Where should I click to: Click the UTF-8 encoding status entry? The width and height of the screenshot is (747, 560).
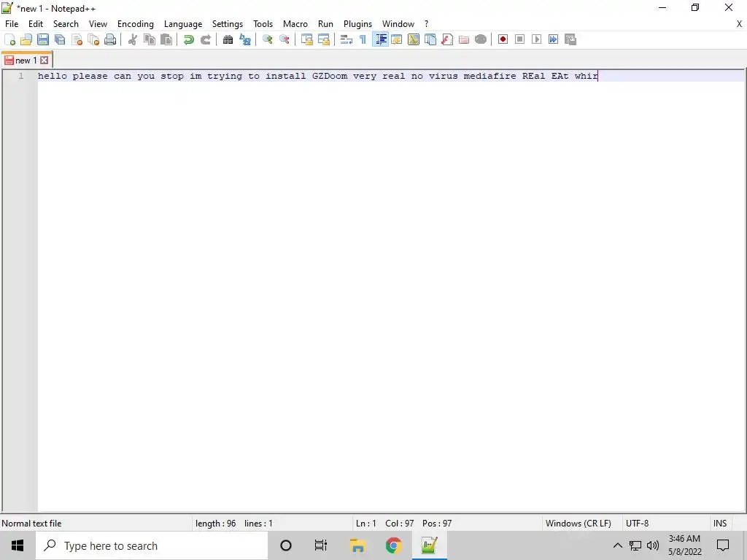pos(638,524)
